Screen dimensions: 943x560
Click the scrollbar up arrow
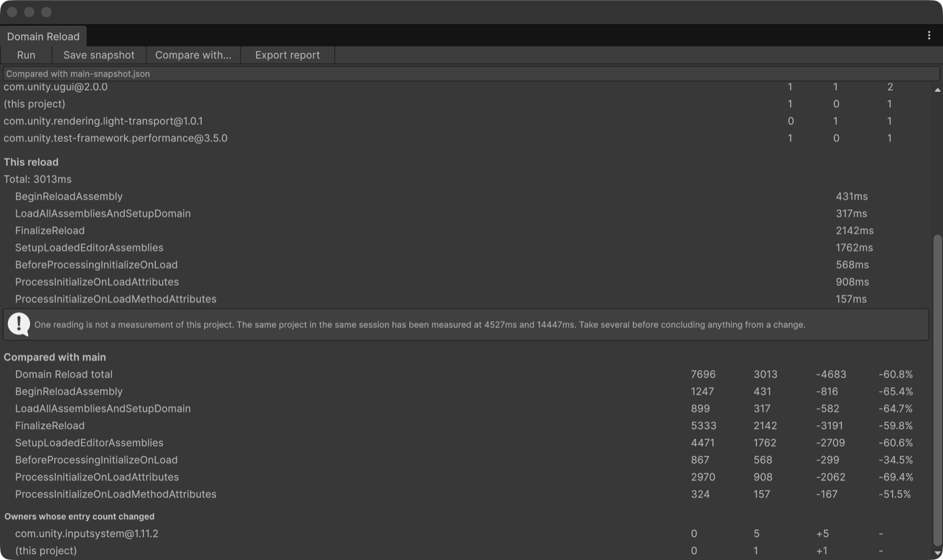(x=937, y=90)
